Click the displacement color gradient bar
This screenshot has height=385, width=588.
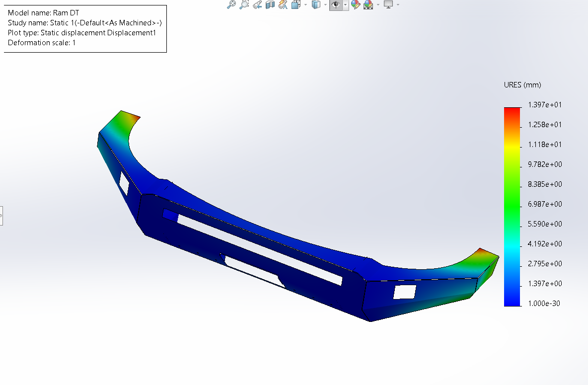pos(512,207)
